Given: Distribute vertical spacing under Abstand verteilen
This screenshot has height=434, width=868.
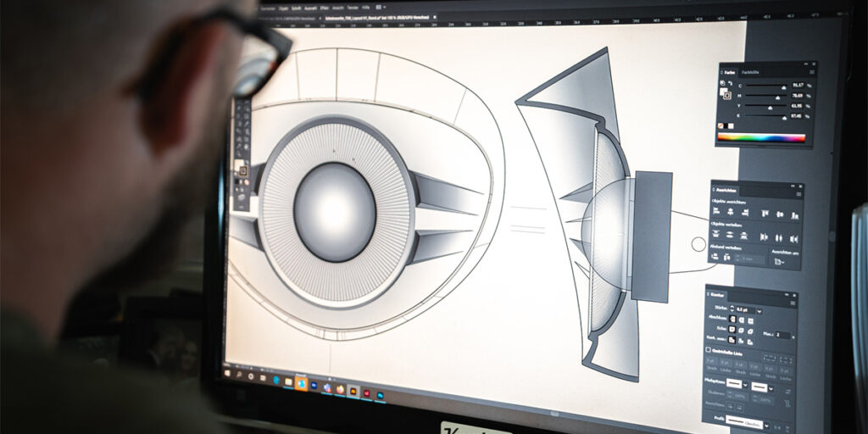Looking at the screenshot, I should pos(715,256).
